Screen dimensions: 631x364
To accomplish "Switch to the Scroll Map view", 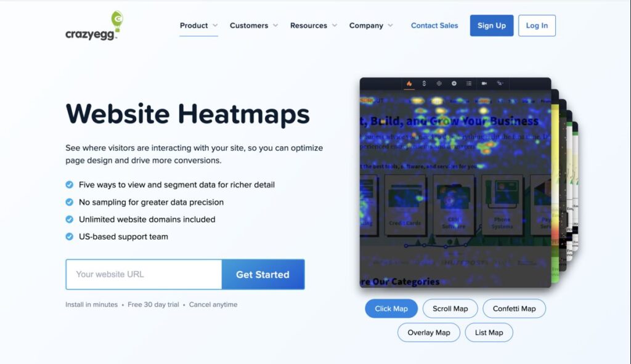I will (x=450, y=308).
